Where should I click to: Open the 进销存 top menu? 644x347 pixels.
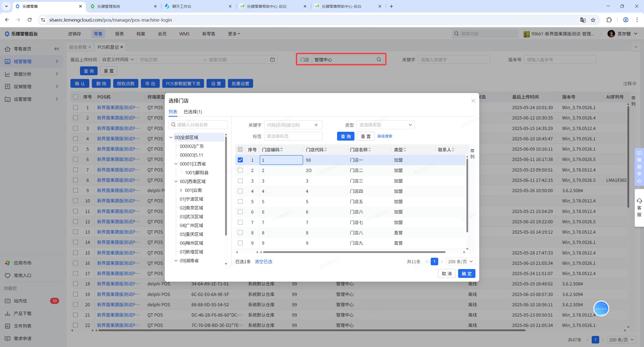74,34
